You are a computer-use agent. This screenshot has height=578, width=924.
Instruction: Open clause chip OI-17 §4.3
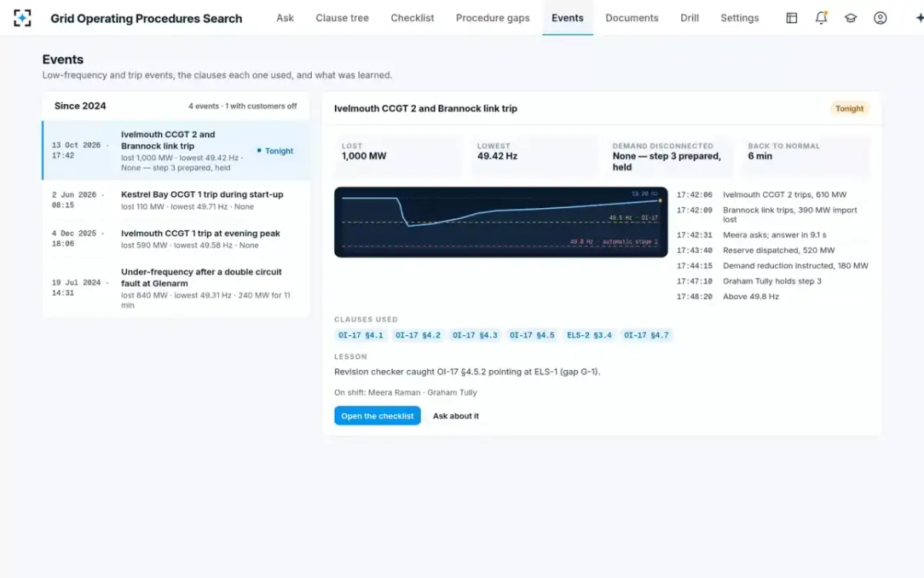[475, 335]
